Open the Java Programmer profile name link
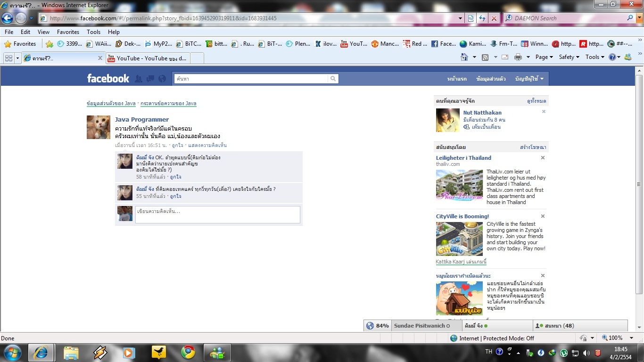Image resolution: width=644 pixels, height=362 pixels. pyautogui.click(x=142, y=120)
